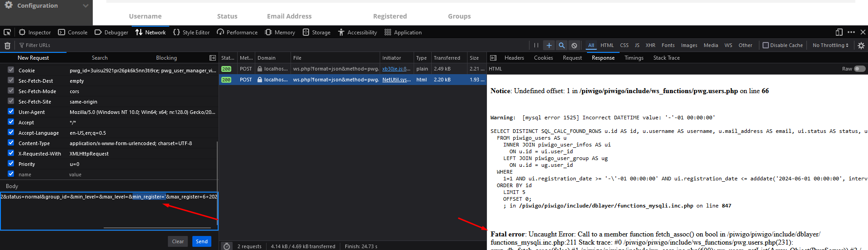Screen dimensions: 868x250
Task: Open the Style Editor panel
Action: [x=191, y=33]
